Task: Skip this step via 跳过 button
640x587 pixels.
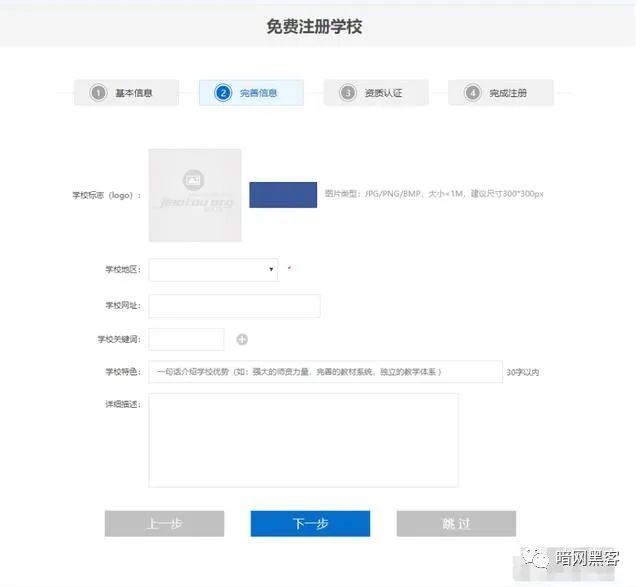Action: coord(456,524)
